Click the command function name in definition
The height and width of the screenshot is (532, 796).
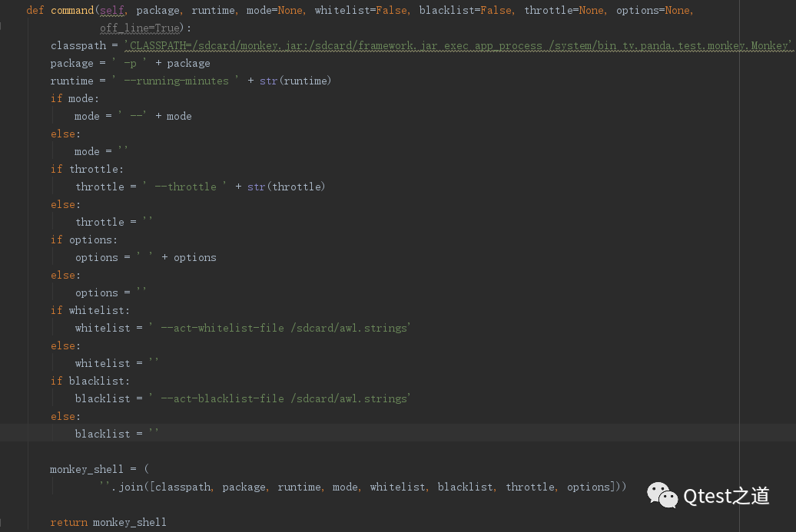click(x=71, y=10)
